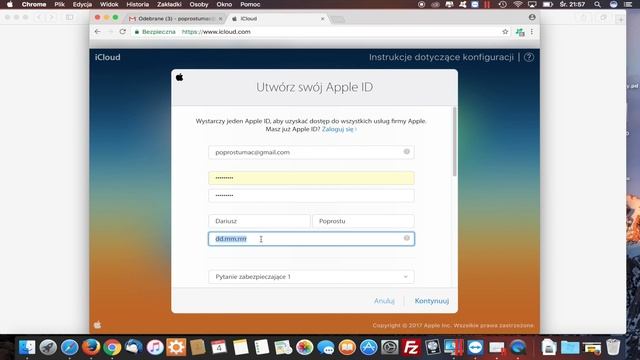The image size is (640, 360).
Task: Open the Zakładki menu
Action: coord(169,4)
